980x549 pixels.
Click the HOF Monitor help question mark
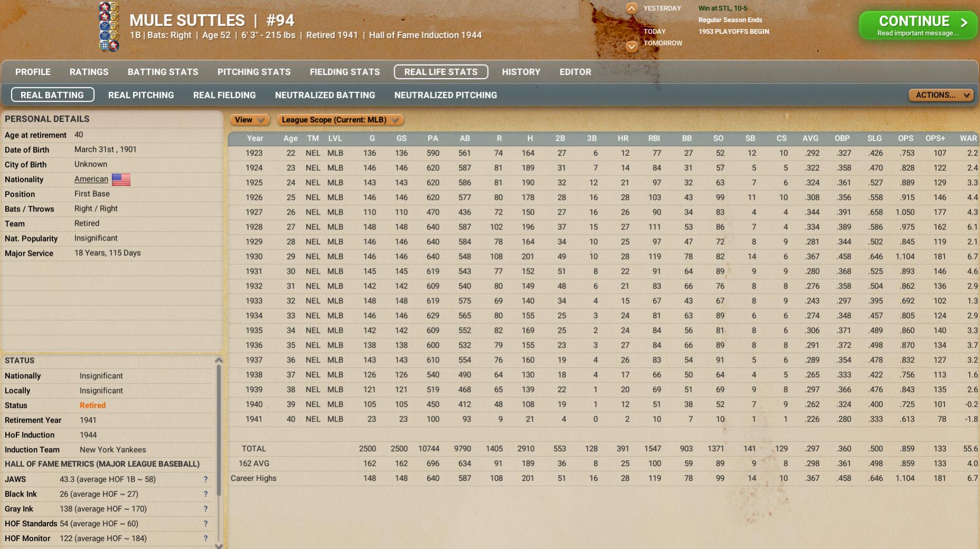tap(206, 538)
